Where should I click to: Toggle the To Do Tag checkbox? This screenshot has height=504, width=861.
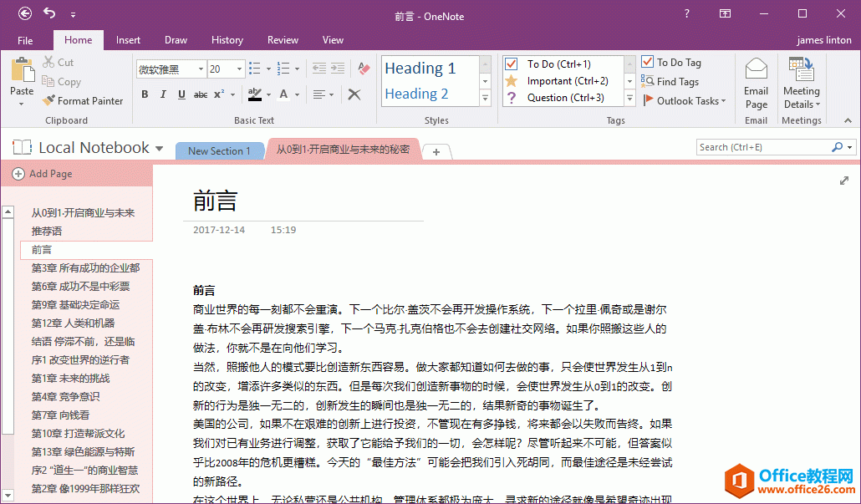(x=648, y=62)
